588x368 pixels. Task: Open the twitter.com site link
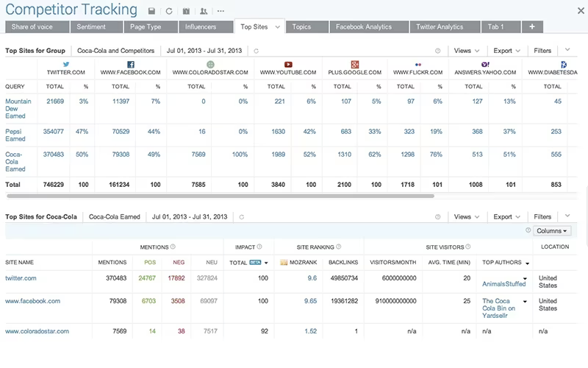point(21,278)
